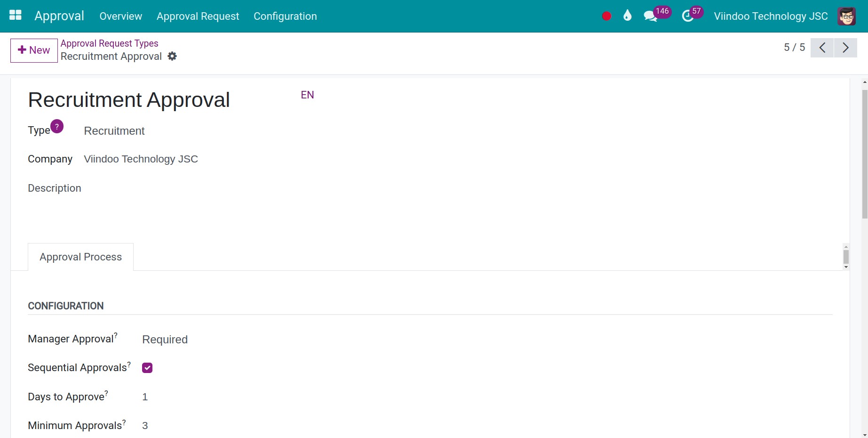868x438 pixels.
Task: Click the 5 / 5 pager counter
Action: click(794, 48)
